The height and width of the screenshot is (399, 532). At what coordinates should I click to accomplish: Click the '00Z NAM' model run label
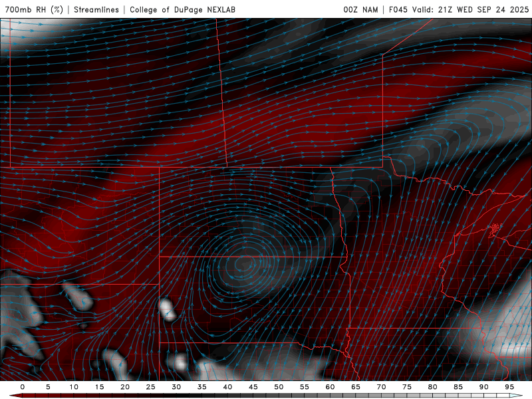[x=360, y=9]
